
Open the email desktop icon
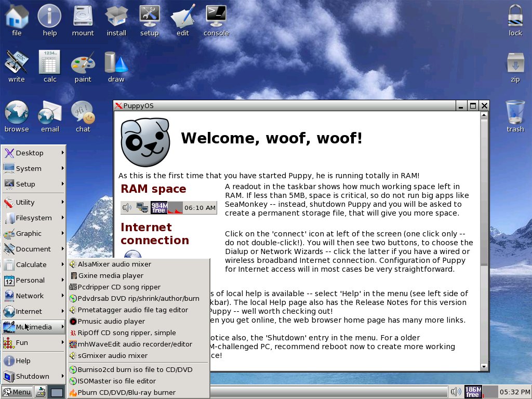coord(50,116)
